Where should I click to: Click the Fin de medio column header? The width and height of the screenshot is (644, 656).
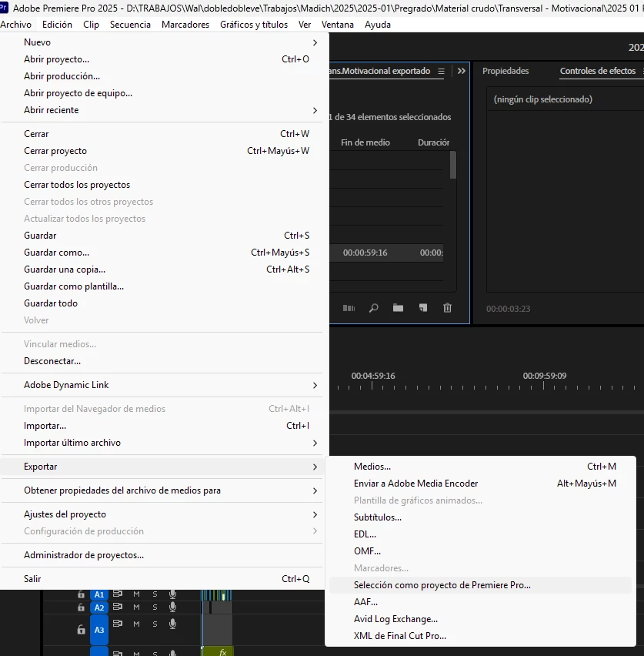365,142
